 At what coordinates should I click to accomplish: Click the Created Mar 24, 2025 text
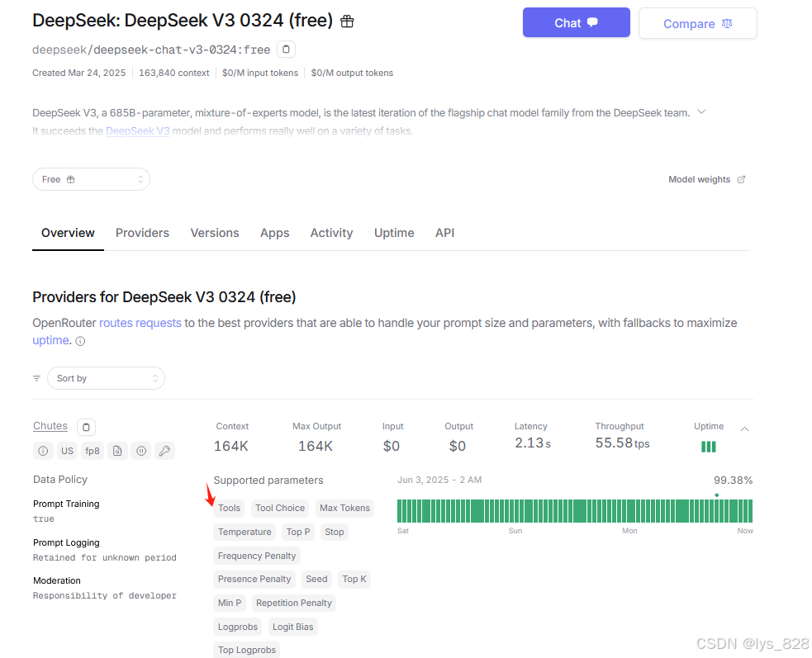[x=78, y=73]
